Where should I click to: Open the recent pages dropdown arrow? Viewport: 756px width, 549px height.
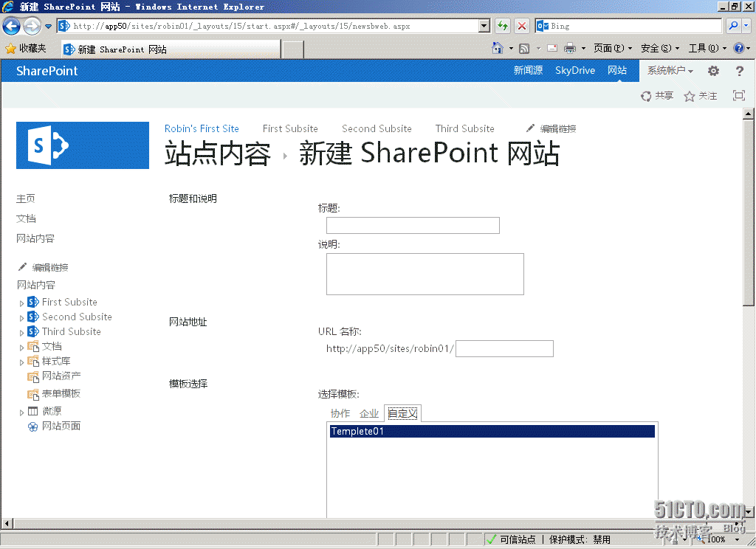[x=48, y=26]
